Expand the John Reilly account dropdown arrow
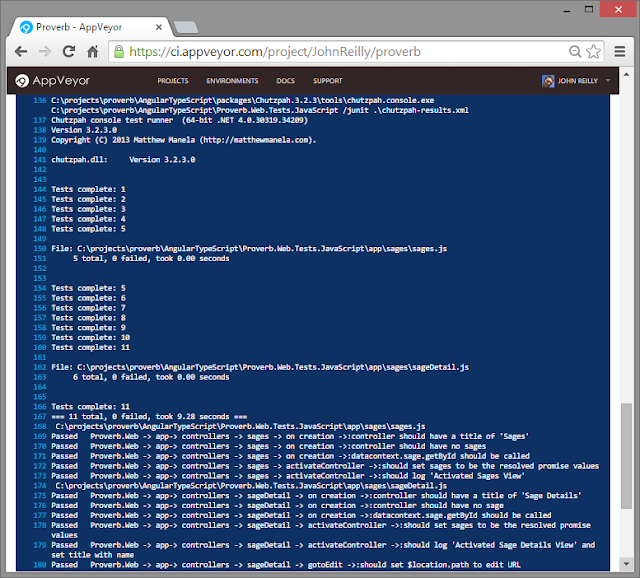 (608, 80)
